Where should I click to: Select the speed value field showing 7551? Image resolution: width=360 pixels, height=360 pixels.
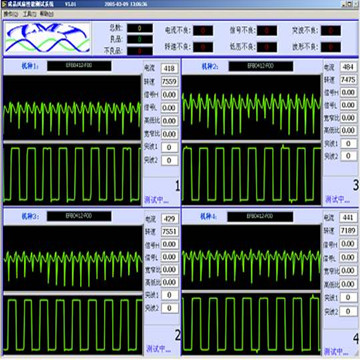click(x=170, y=231)
